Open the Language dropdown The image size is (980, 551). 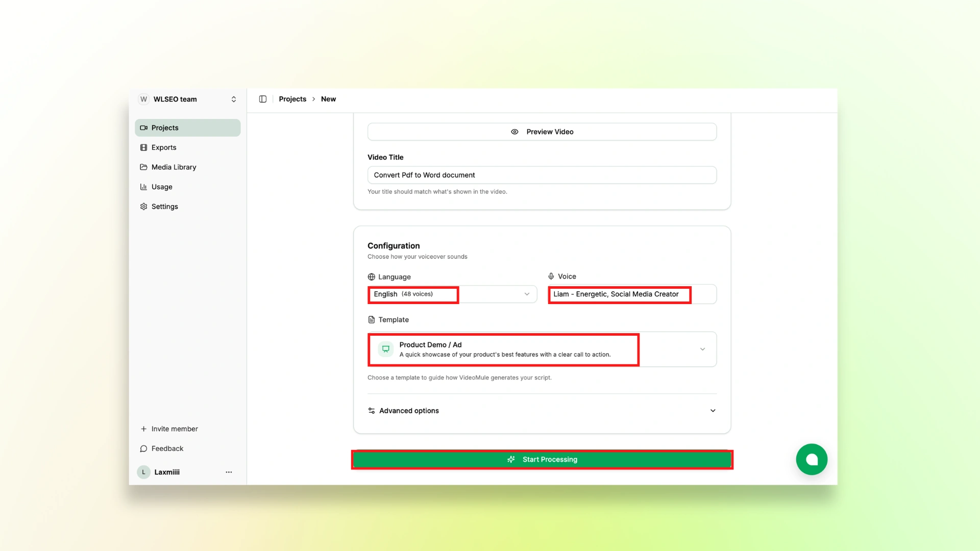[527, 294]
